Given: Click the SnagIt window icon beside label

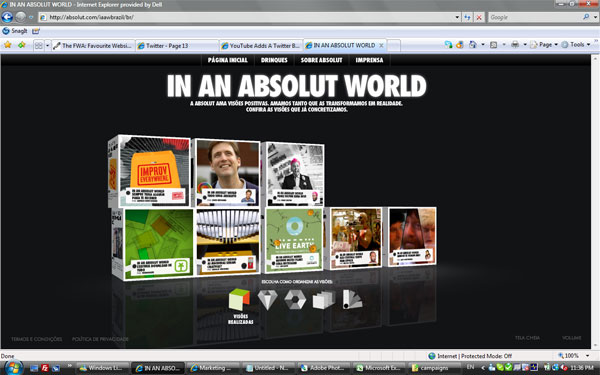Looking at the screenshot, I should pos(36,31).
